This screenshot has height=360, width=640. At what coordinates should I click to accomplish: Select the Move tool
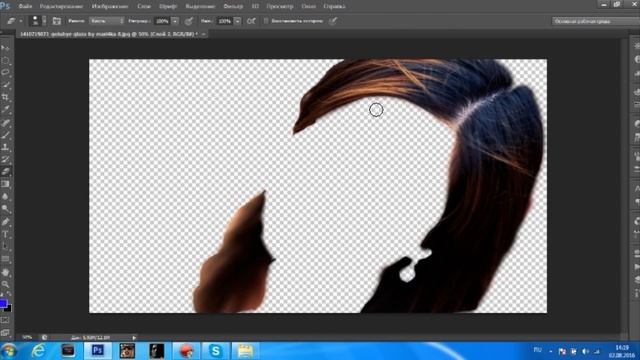(5, 48)
